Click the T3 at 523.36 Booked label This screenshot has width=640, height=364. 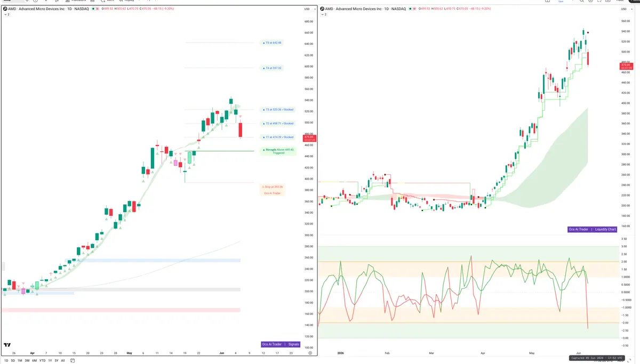pos(277,109)
